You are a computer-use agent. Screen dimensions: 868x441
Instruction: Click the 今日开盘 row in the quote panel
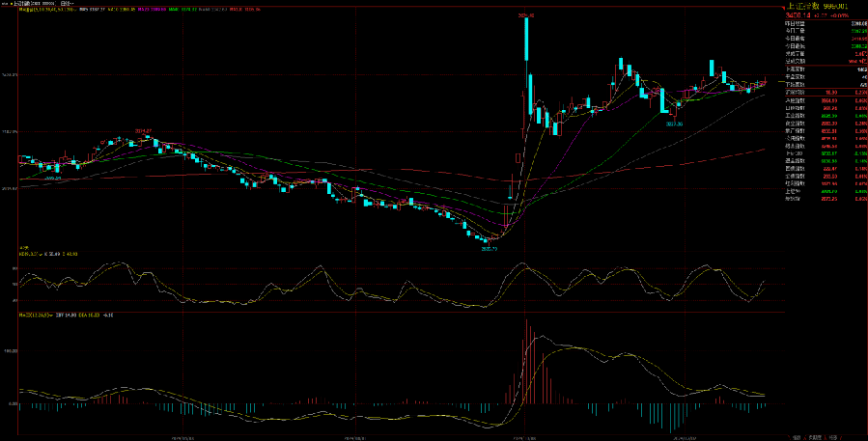point(825,31)
